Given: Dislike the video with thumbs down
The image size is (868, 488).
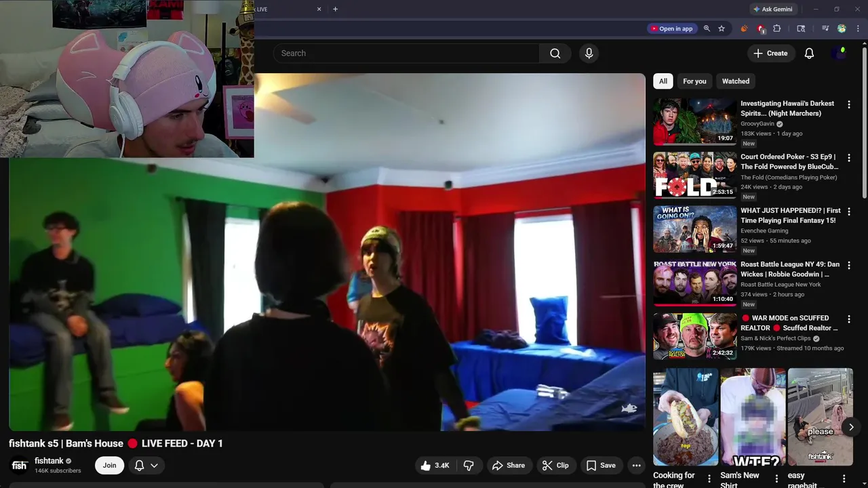Looking at the screenshot, I should (x=469, y=466).
